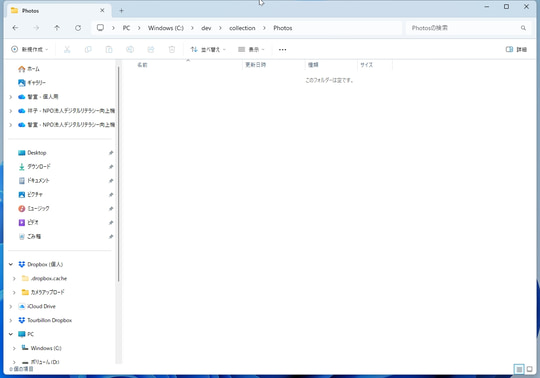This screenshot has width=540, height=378.
Task: Add a new tab with plus icon
Action: tap(121, 11)
